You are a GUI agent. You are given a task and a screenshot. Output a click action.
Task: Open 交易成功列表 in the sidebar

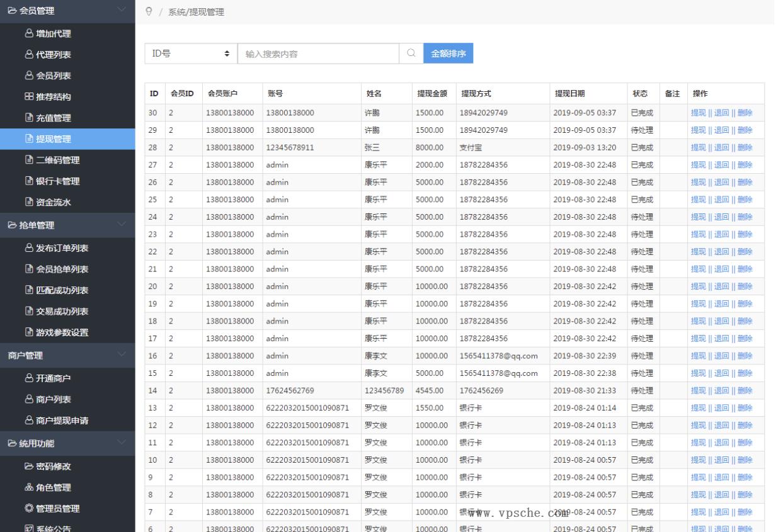tap(67, 312)
